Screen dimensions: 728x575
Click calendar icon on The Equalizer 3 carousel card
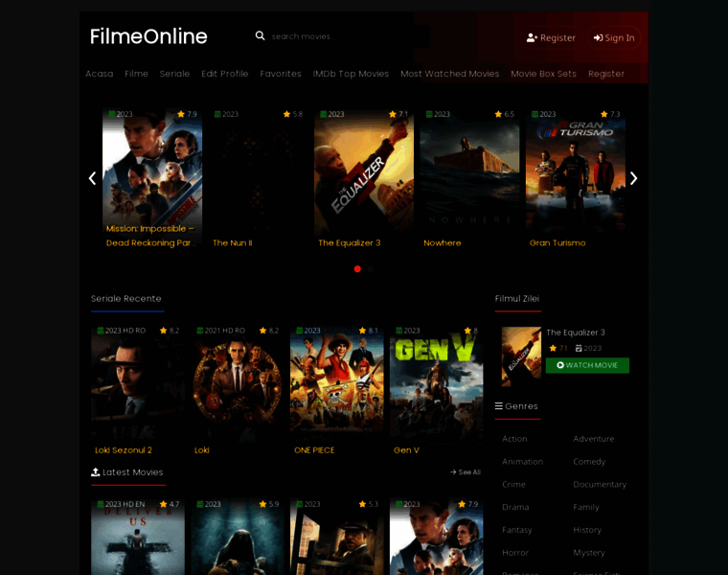[x=323, y=114]
